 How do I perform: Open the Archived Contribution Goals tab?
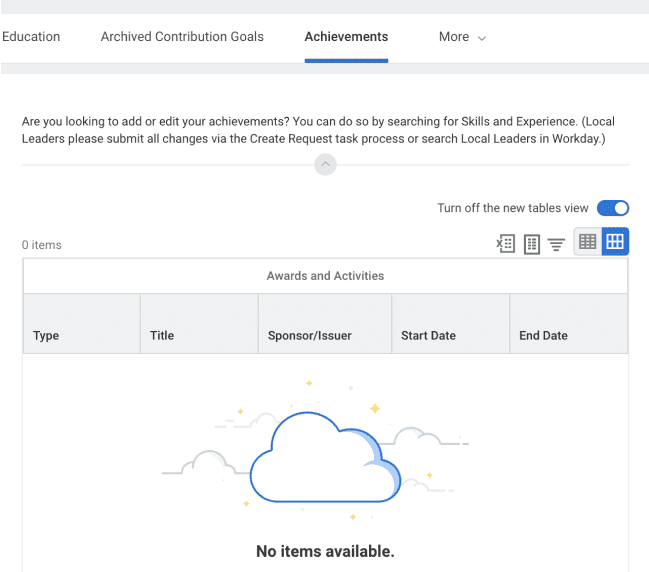[x=182, y=37]
